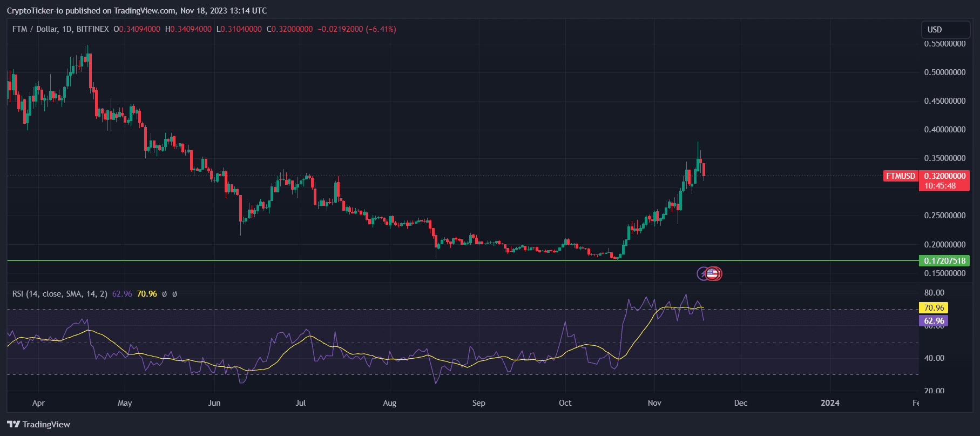Click the 10:45:48 candle countdown timer
Viewport: 980px width, 436px height.
pyautogui.click(x=940, y=186)
